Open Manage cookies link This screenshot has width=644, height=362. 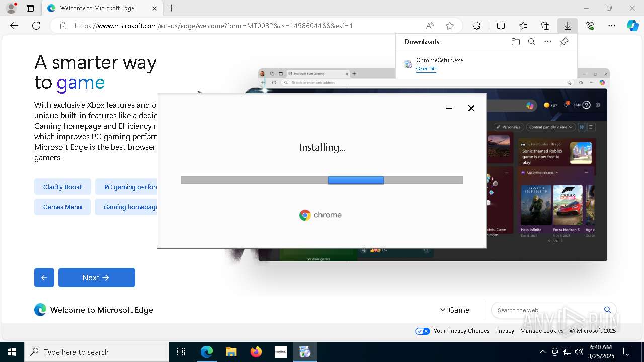[542, 331]
